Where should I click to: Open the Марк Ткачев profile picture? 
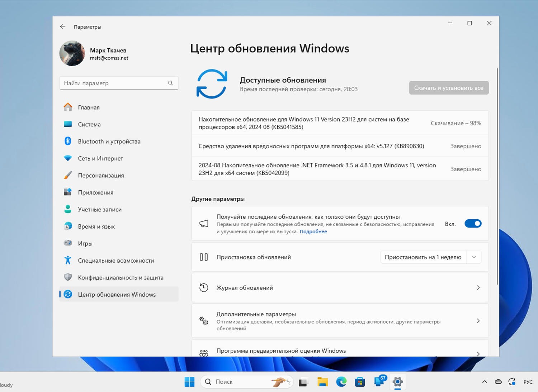pyautogui.click(x=72, y=53)
